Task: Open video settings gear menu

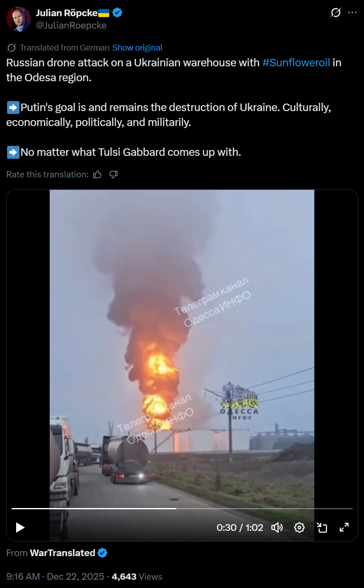Action: tap(299, 528)
